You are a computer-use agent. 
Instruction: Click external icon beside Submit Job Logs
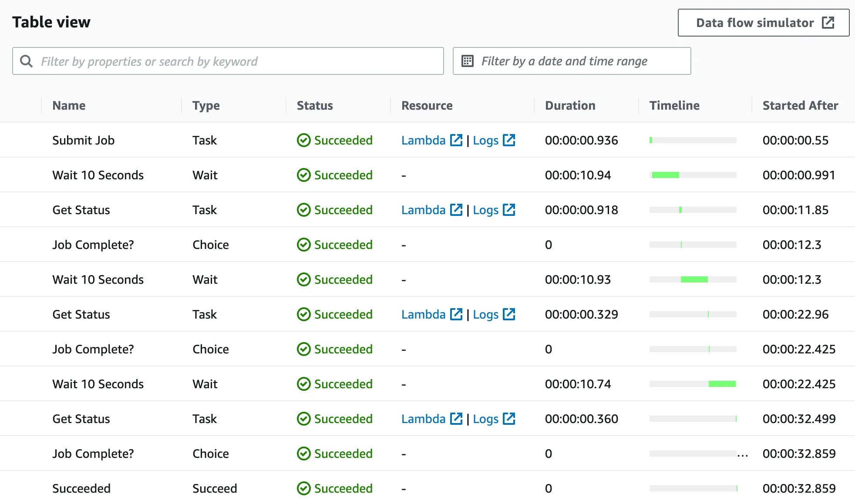(509, 140)
